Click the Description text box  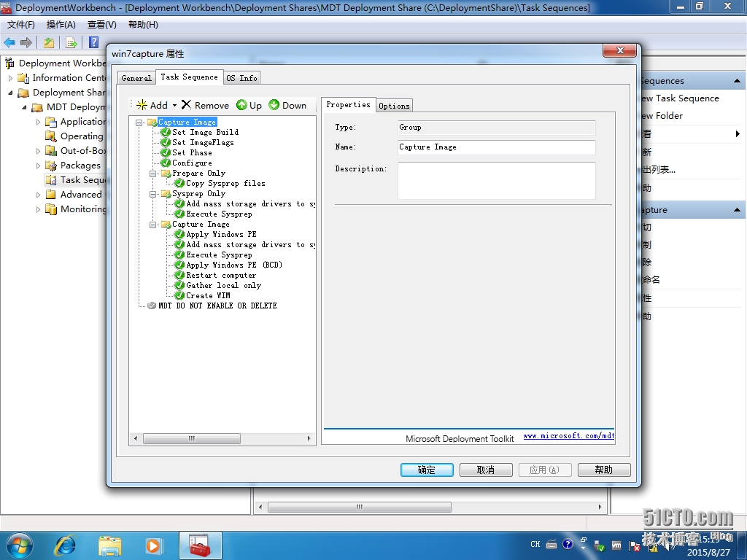click(x=496, y=181)
